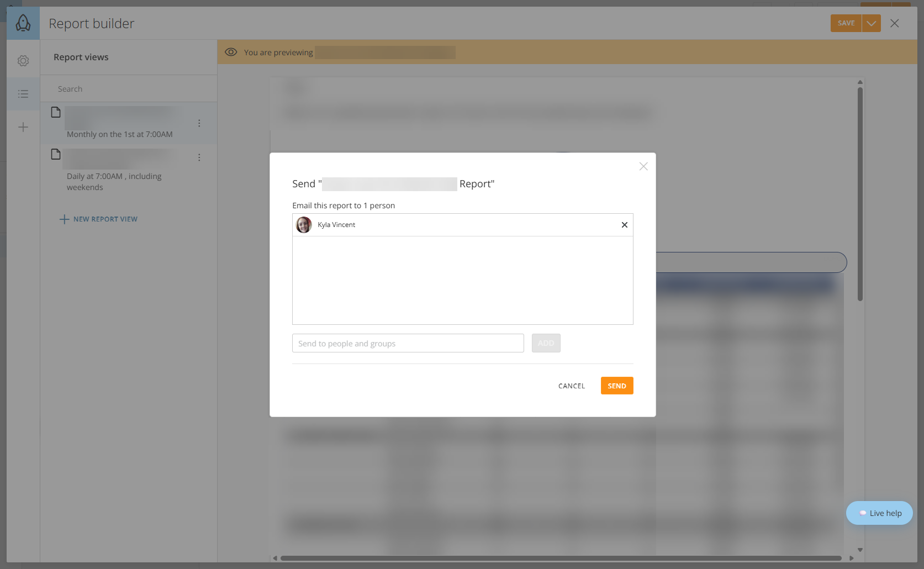This screenshot has width=924, height=569.
Task: Click the scroll down arrow in preview
Action: pyautogui.click(x=860, y=550)
